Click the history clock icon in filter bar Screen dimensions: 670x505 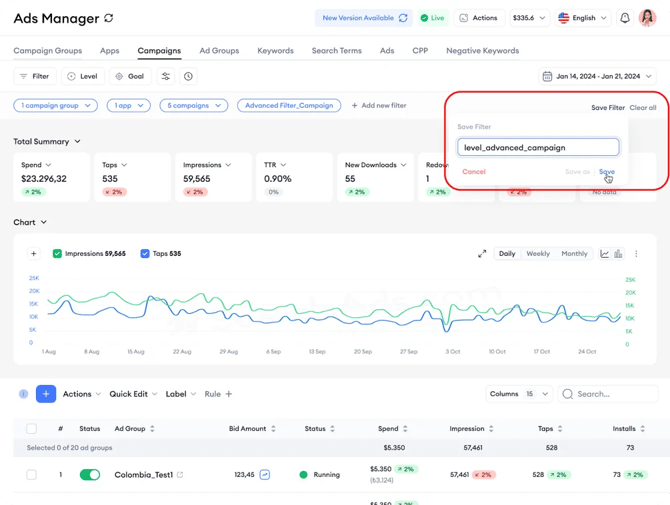tap(189, 76)
